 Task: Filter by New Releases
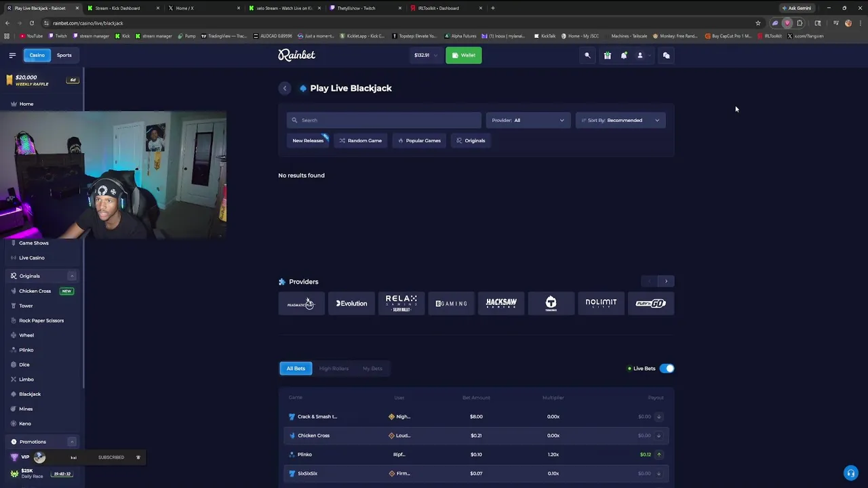click(x=309, y=140)
